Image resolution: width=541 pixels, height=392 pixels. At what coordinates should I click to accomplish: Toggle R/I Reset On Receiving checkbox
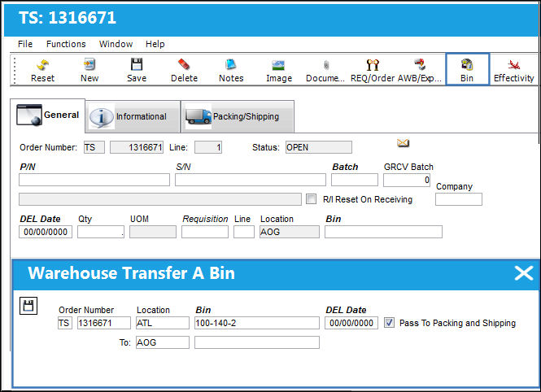point(311,199)
